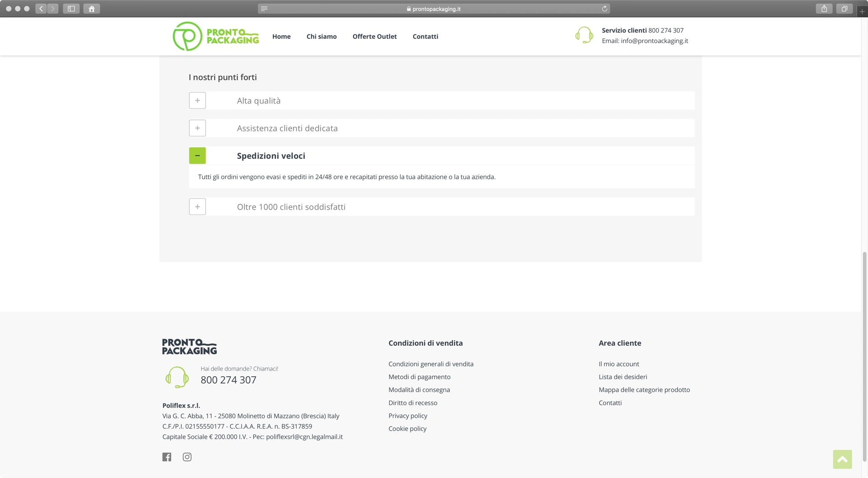Open the browser share icon

coord(824,9)
